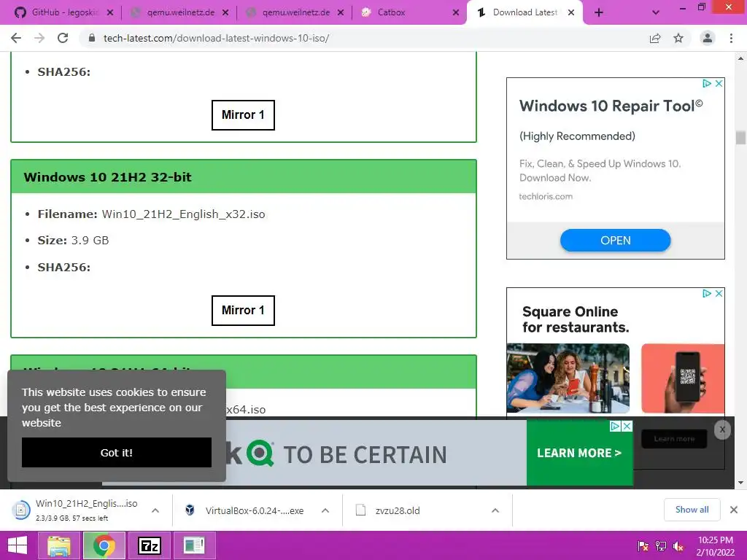This screenshot has height=560, width=747.
Task: Close the Windows 10 Repair Tool ad
Action: (x=719, y=83)
